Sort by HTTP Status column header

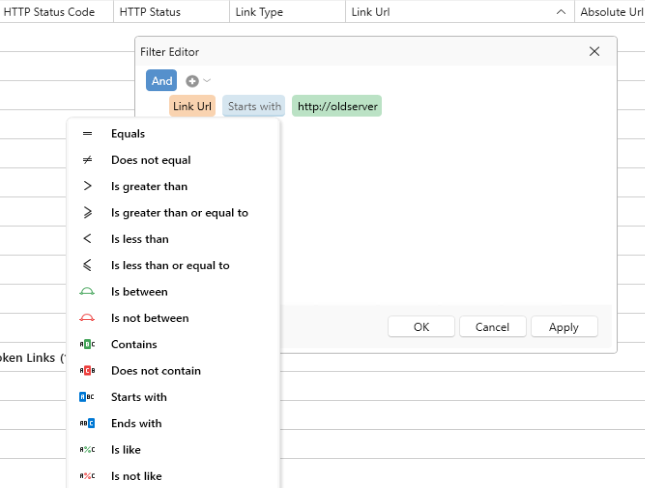click(172, 12)
